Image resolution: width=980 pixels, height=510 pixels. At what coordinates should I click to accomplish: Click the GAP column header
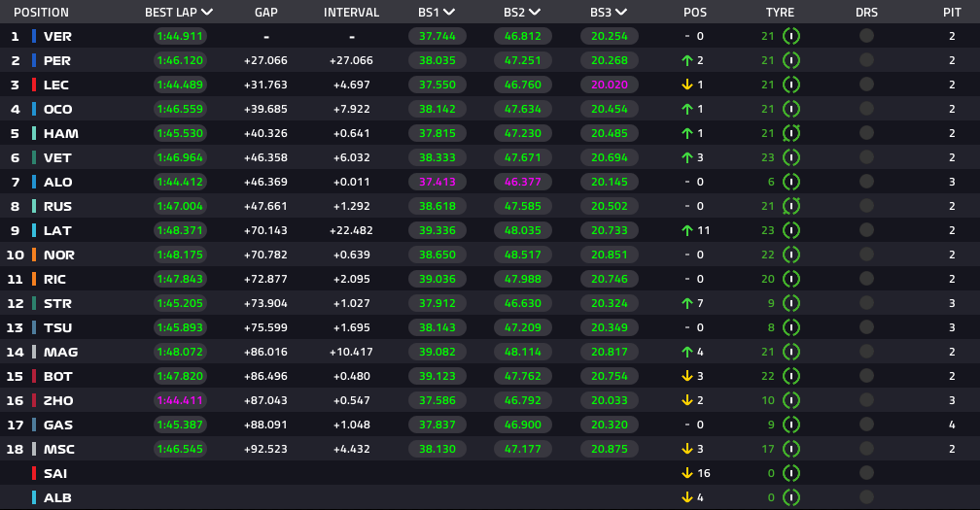pyautogui.click(x=266, y=12)
